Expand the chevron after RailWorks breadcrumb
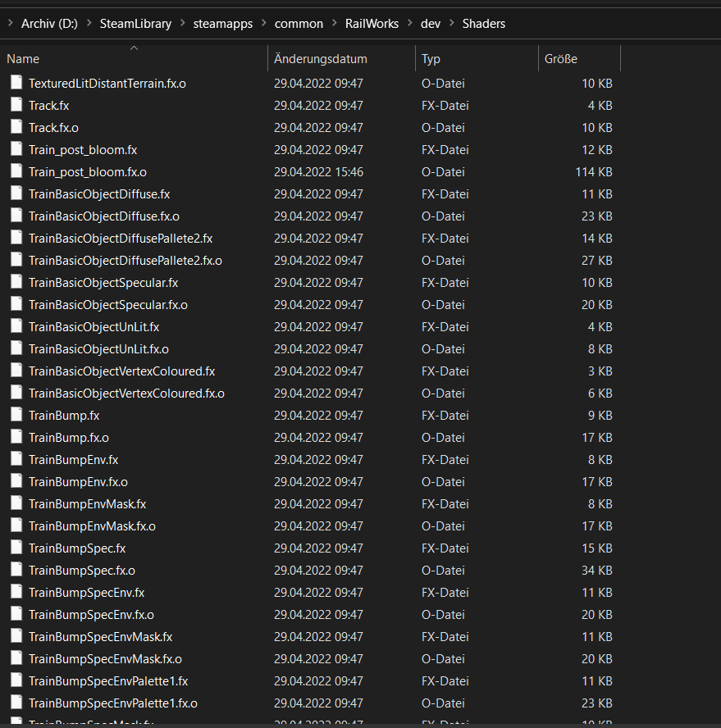 (410, 23)
